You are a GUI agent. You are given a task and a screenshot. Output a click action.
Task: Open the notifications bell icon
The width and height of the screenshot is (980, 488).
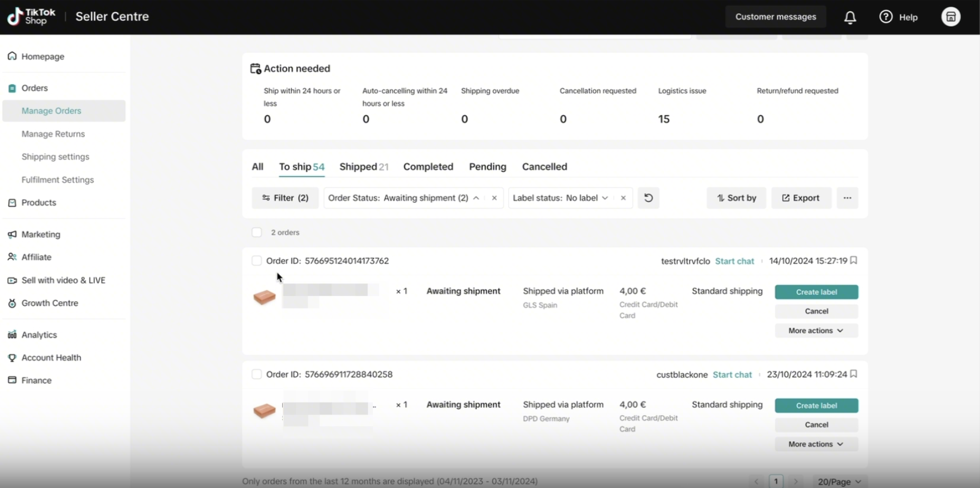coord(850,17)
